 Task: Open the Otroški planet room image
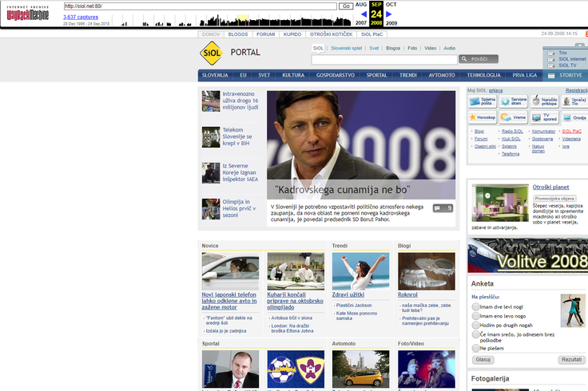pos(500,203)
